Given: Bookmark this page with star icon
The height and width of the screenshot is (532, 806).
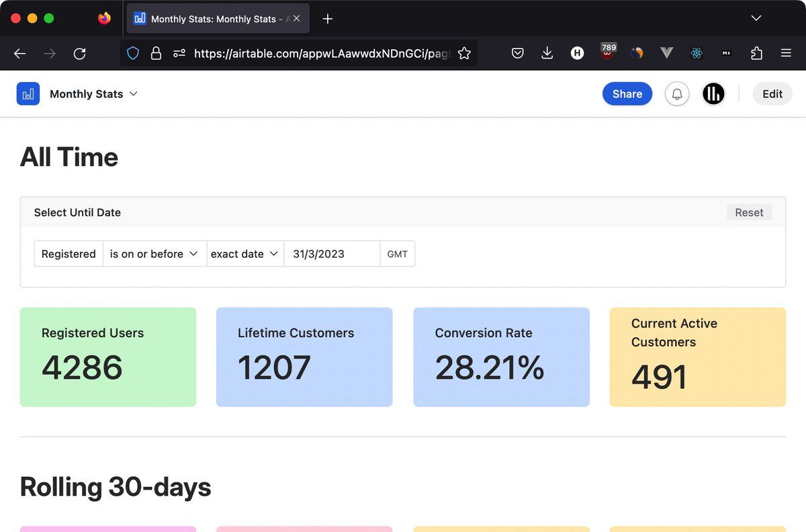Looking at the screenshot, I should pyautogui.click(x=464, y=54).
